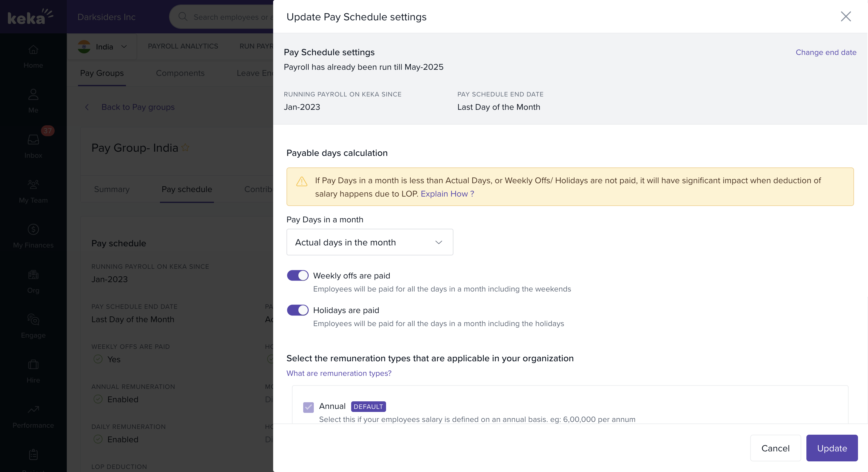Screen dimensions: 868x472
Task: Star the Pay Group- India favorite icon
Action: point(185,147)
